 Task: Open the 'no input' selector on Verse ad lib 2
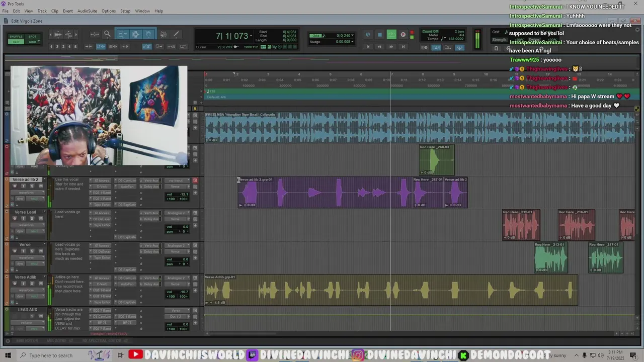click(x=176, y=180)
